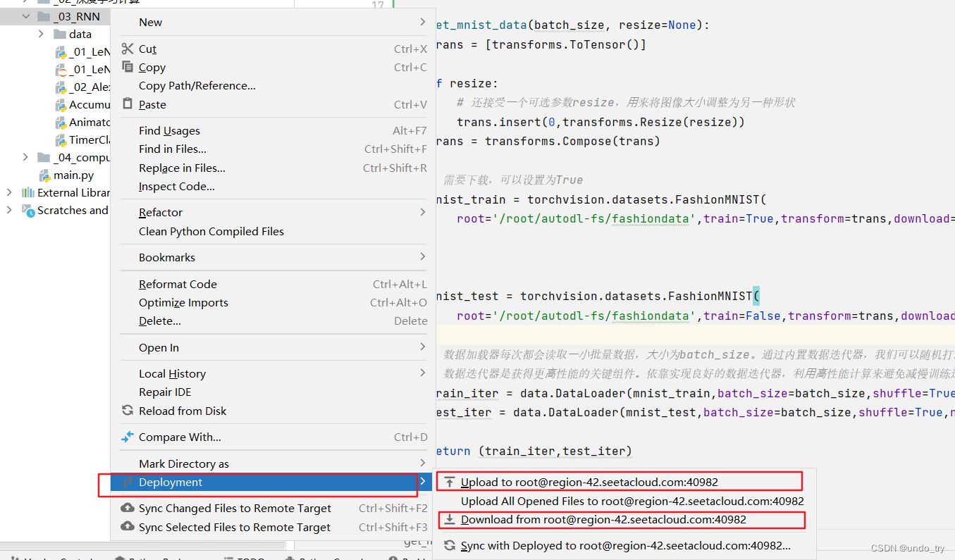The width and height of the screenshot is (955, 560).
Task: Click the data folder icon
Action: [x=59, y=34]
